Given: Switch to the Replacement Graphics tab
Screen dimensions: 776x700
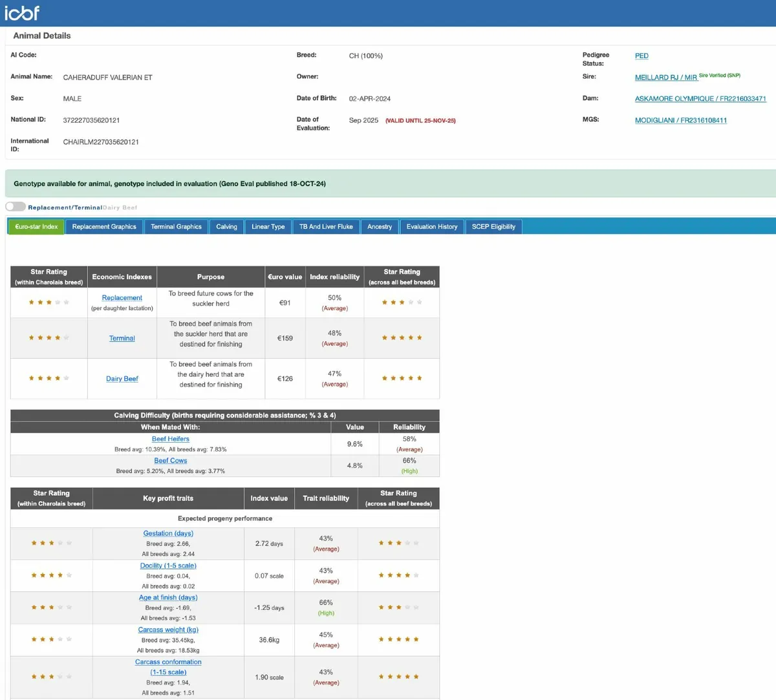Looking at the screenshot, I should tap(104, 227).
